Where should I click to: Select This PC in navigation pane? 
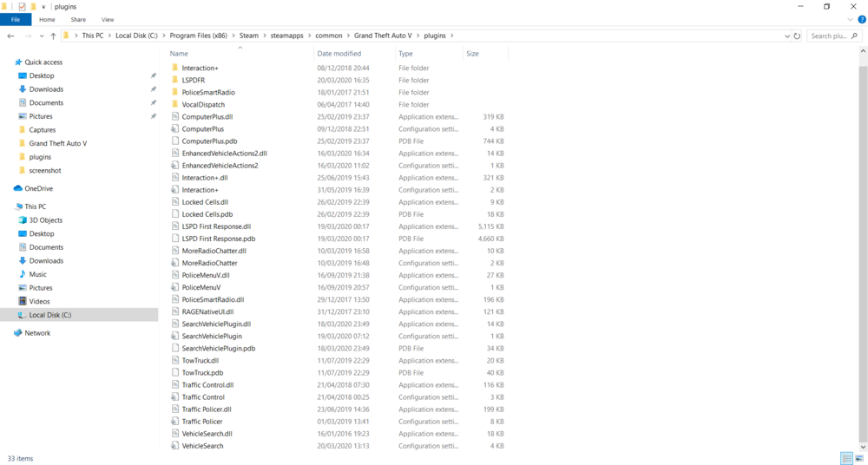[x=36, y=206]
